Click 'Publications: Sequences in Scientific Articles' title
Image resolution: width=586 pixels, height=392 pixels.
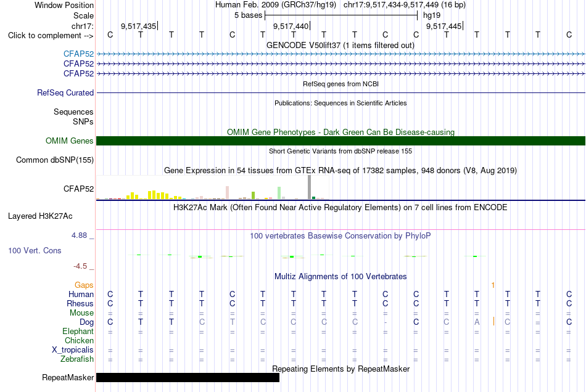[x=340, y=103]
